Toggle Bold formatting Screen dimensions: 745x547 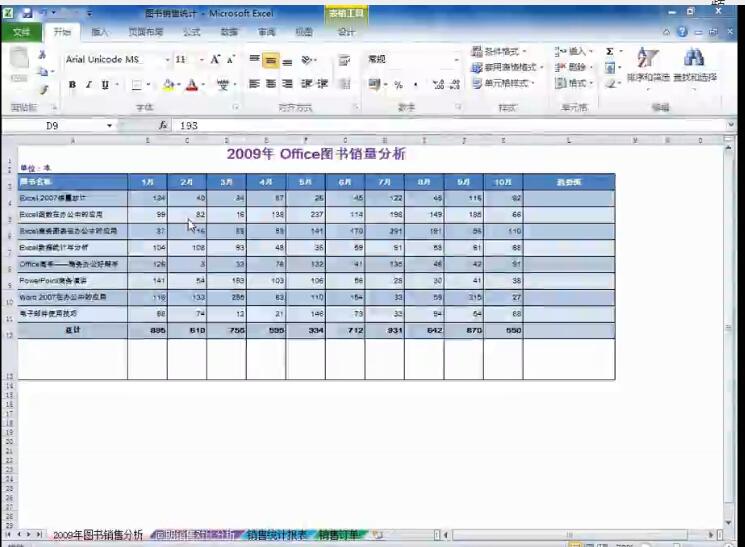(72, 85)
